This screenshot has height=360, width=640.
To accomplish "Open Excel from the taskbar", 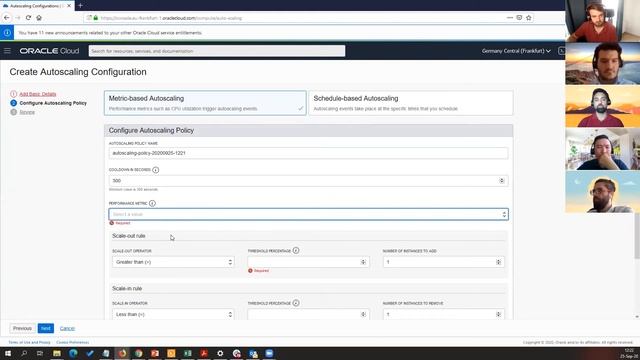I will 187,353.
